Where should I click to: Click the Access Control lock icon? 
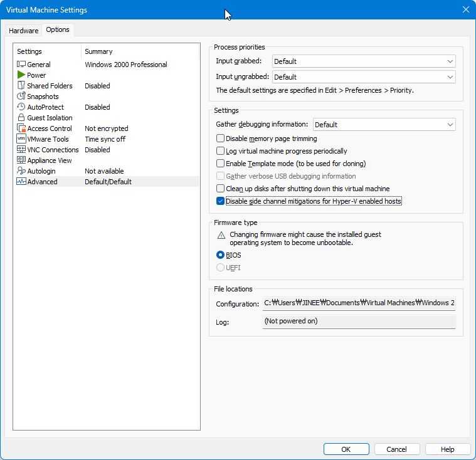tap(21, 128)
